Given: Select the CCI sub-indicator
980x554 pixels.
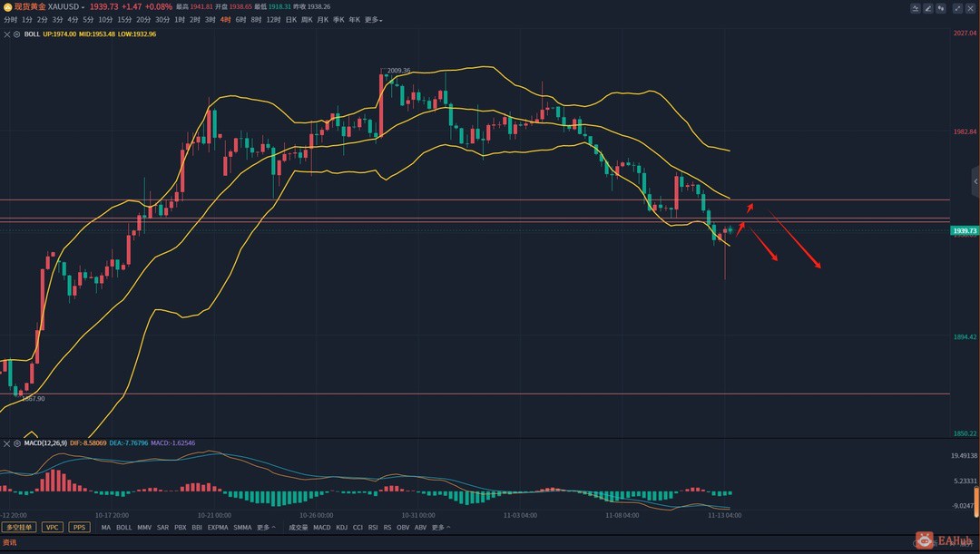Looking at the screenshot, I should pyautogui.click(x=358, y=528).
